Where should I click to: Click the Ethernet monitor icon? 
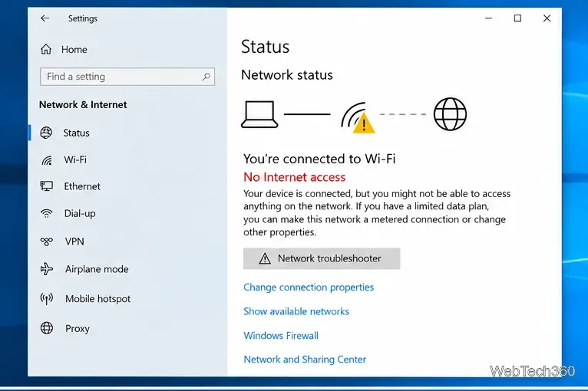[47, 186]
